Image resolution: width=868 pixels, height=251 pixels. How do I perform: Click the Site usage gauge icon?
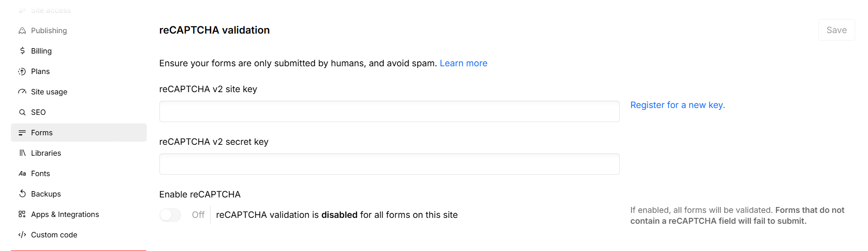pyautogui.click(x=22, y=92)
